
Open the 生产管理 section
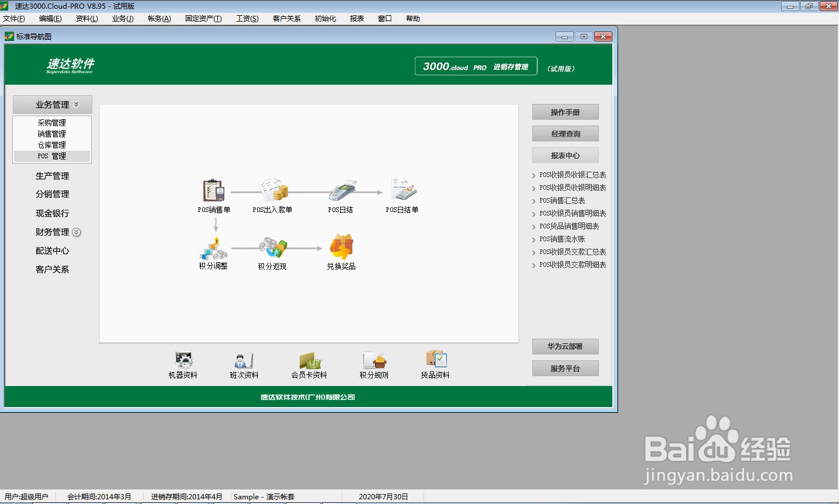pyautogui.click(x=52, y=176)
